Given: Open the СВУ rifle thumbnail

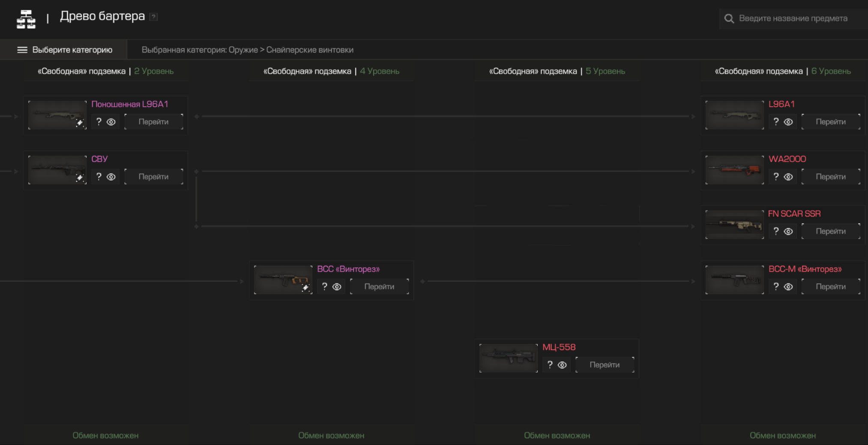Looking at the screenshot, I should click(x=57, y=170).
